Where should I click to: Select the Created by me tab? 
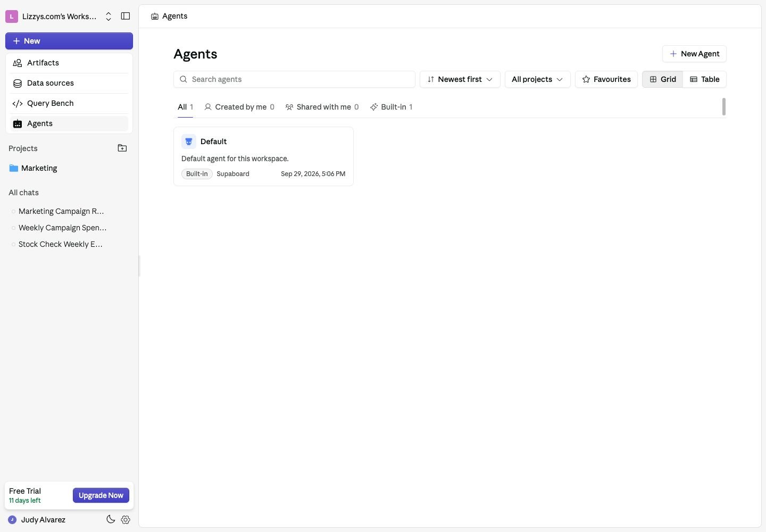coord(239,107)
